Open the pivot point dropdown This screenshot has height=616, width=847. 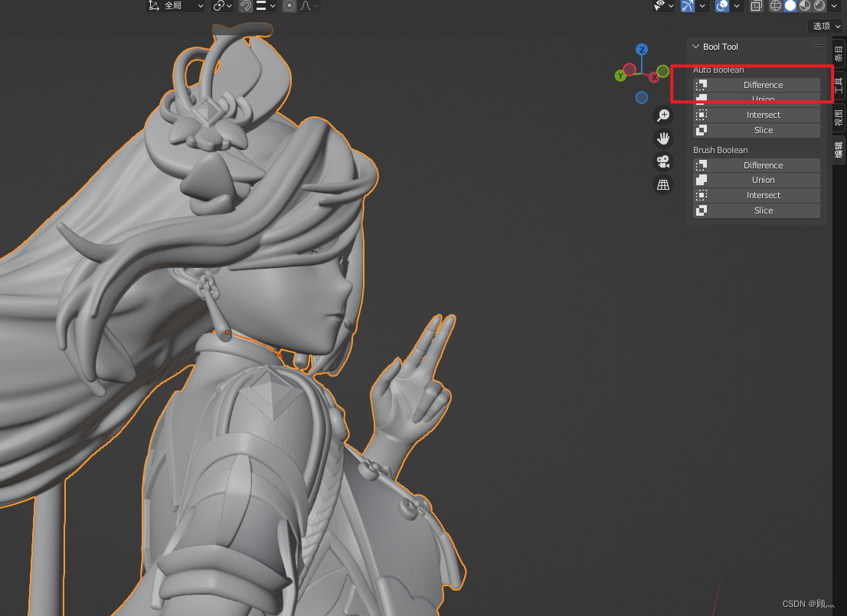(223, 5)
